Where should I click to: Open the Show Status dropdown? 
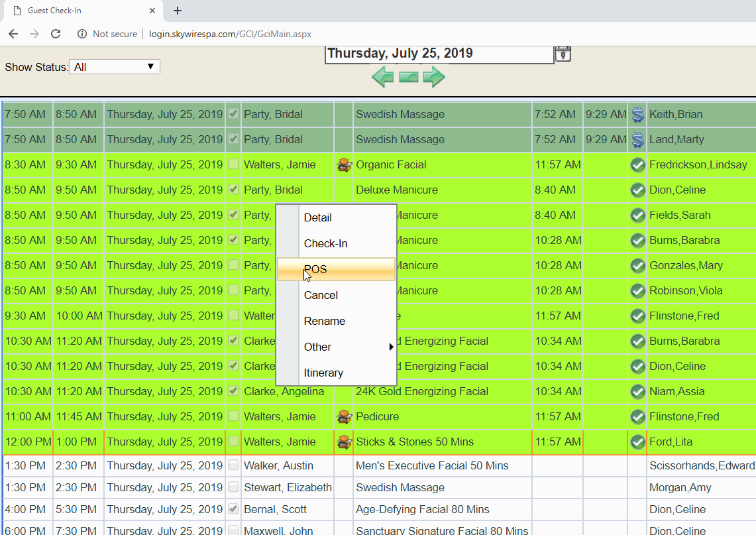114,67
